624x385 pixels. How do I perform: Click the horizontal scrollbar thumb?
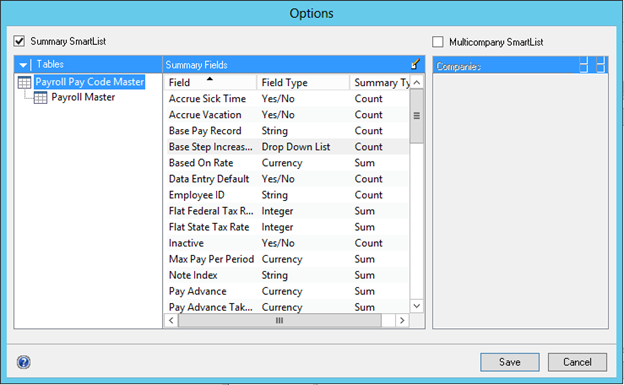coord(280,320)
